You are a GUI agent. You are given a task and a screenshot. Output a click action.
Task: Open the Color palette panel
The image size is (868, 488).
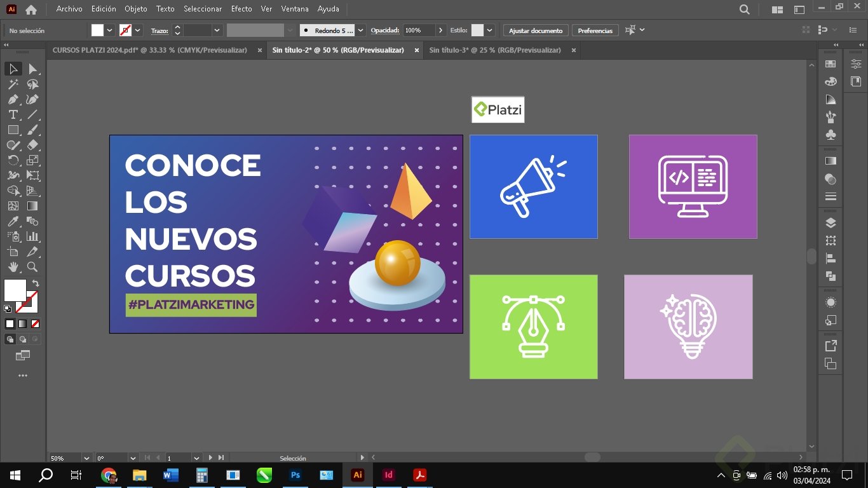(x=831, y=82)
